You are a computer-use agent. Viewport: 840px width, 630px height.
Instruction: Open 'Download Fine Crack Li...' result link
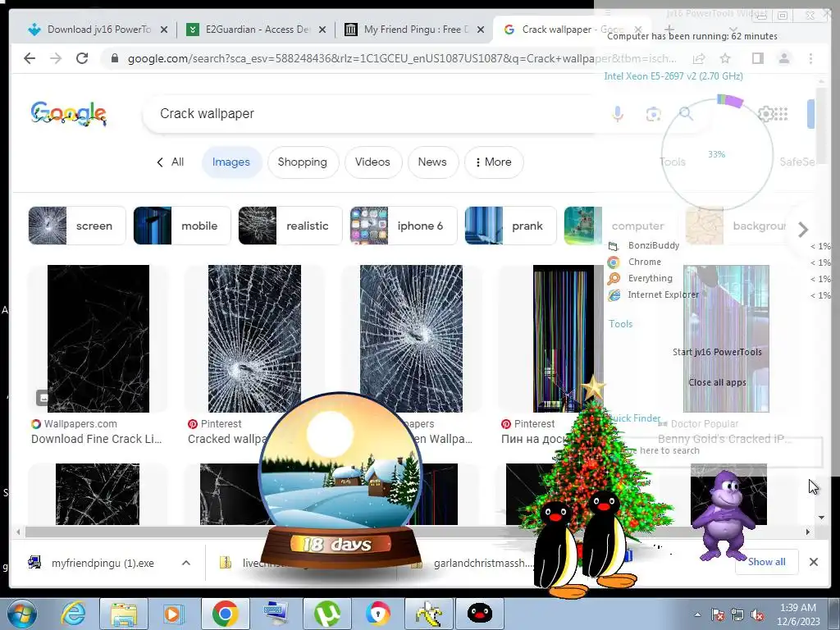point(97,439)
